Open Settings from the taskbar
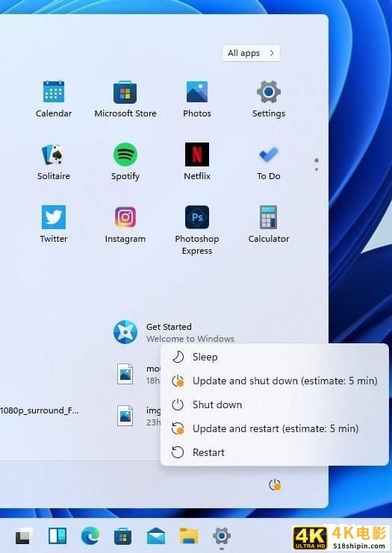The height and width of the screenshot is (553, 392). [222, 537]
